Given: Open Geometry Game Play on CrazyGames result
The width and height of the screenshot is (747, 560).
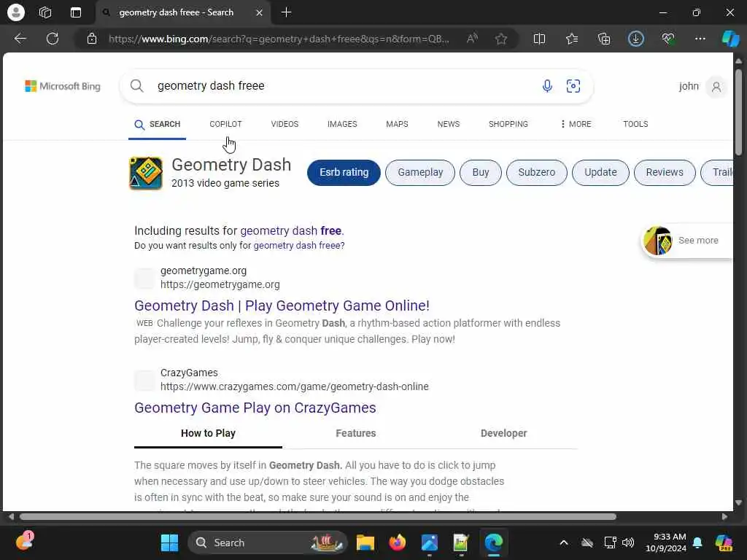Looking at the screenshot, I should [255, 408].
